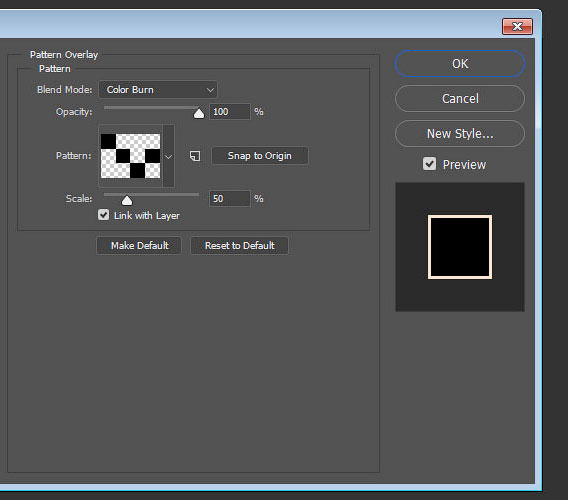
Task: Click the Scale slider track
Action: click(x=151, y=194)
